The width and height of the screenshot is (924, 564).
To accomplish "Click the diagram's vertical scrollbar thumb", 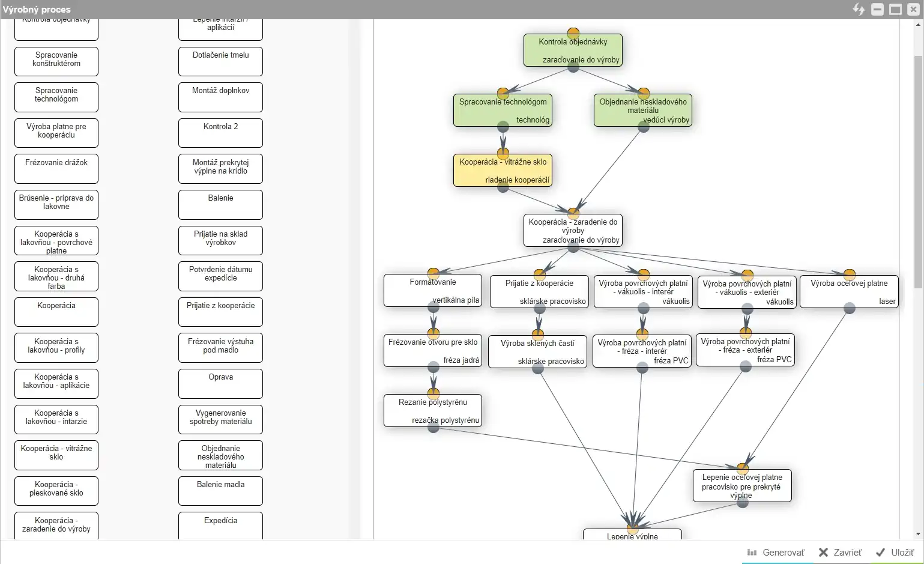I will pyautogui.click(x=918, y=162).
